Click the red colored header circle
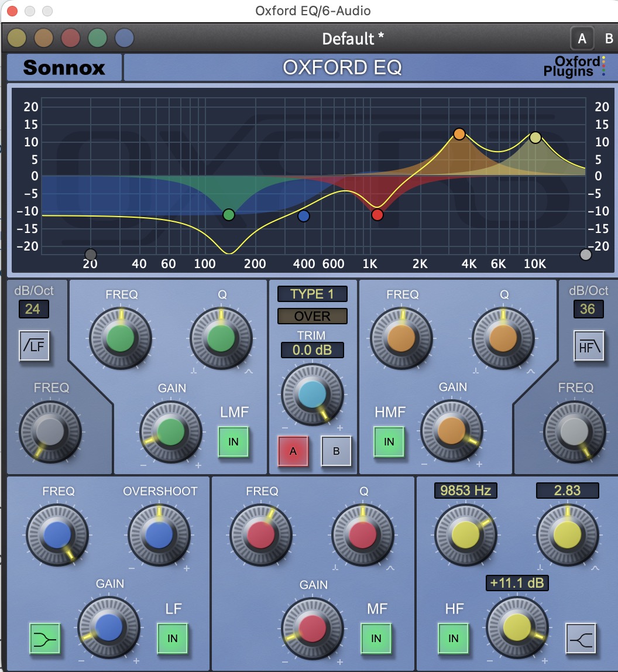The width and height of the screenshot is (618, 672). click(x=71, y=38)
